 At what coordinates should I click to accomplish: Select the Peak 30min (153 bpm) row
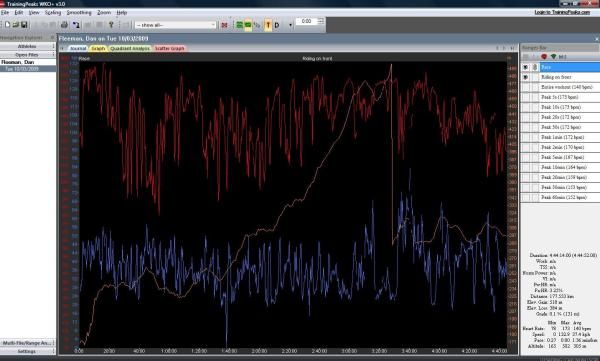pyautogui.click(x=570, y=187)
